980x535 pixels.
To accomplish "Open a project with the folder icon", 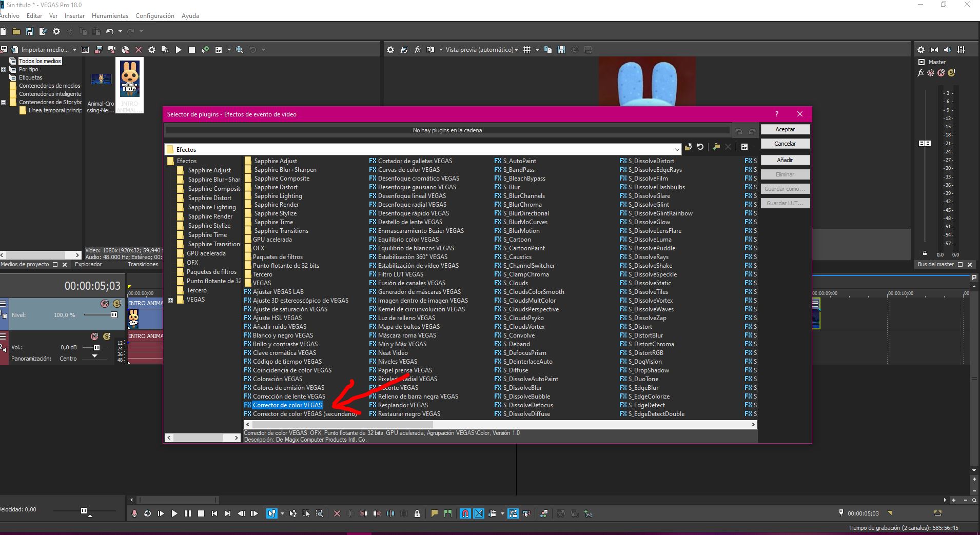I will (x=16, y=31).
